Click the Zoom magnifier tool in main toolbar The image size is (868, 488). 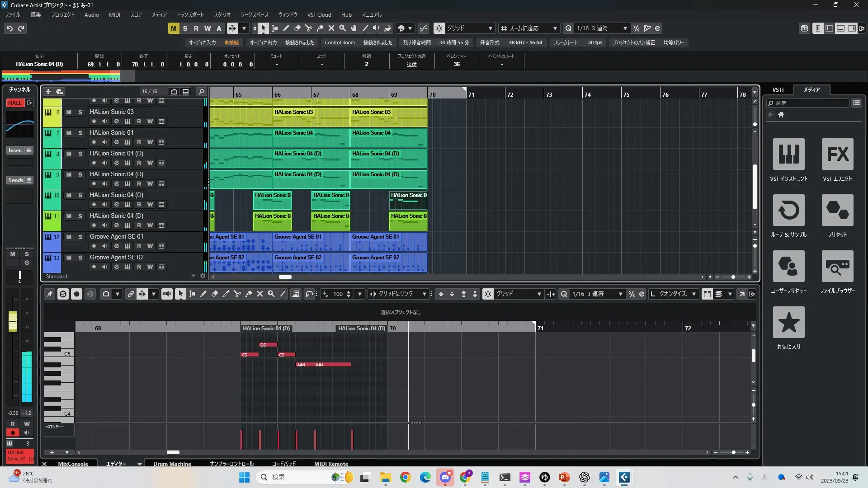(343, 28)
